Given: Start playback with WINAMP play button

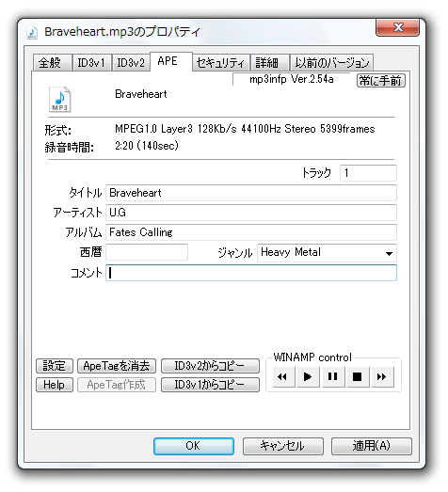Looking at the screenshot, I should click(308, 376).
